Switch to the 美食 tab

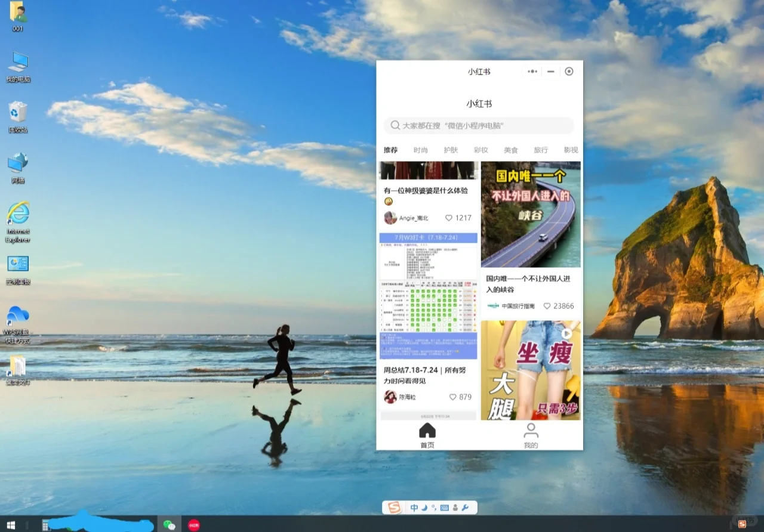coord(511,150)
